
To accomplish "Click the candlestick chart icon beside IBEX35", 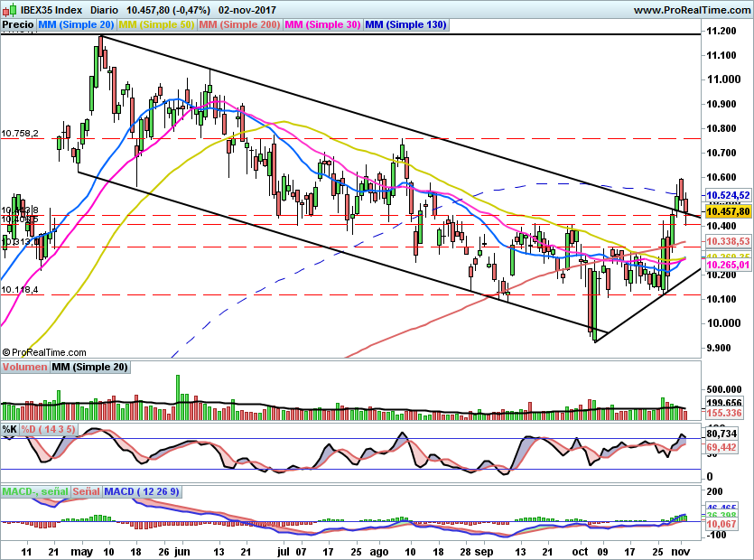I will 7,9.
